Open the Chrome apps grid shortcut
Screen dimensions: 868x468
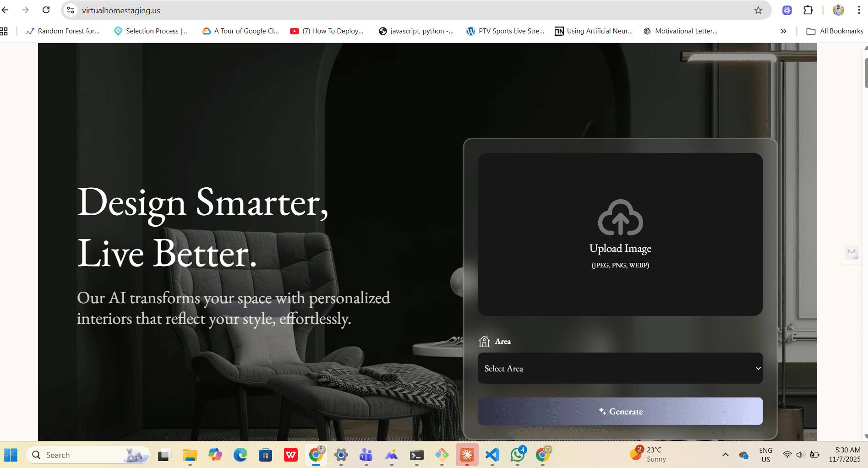click(4, 31)
